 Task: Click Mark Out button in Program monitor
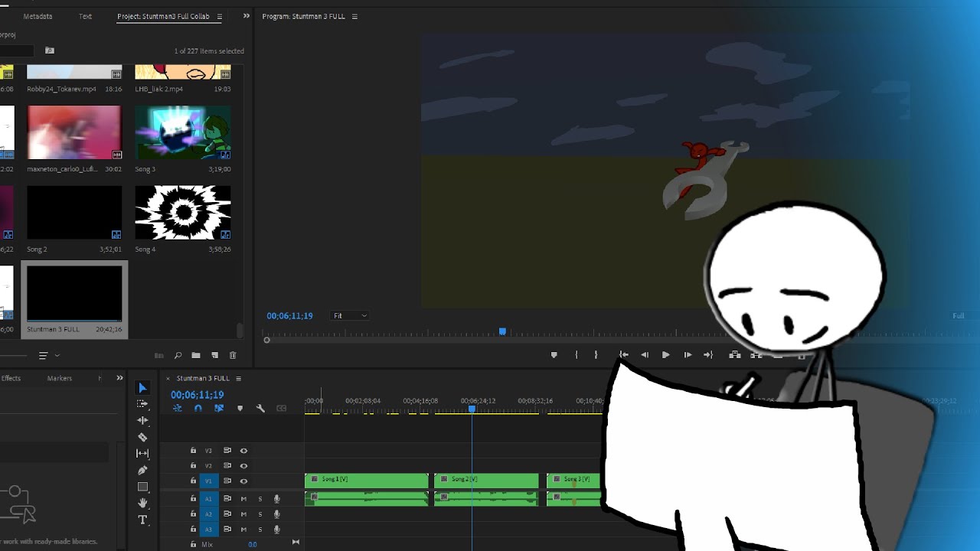point(596,355)
